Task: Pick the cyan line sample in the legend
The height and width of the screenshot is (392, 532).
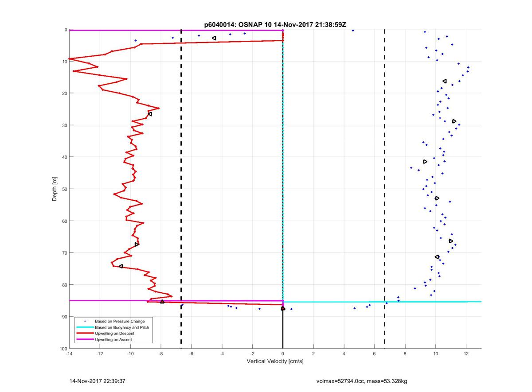Action: pyautogui.click(x=85, y=327)
